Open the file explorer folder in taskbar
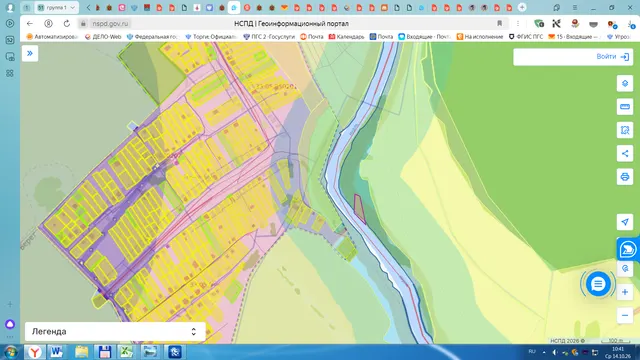This screenshot has width=640, height=360. coord(81,352)
